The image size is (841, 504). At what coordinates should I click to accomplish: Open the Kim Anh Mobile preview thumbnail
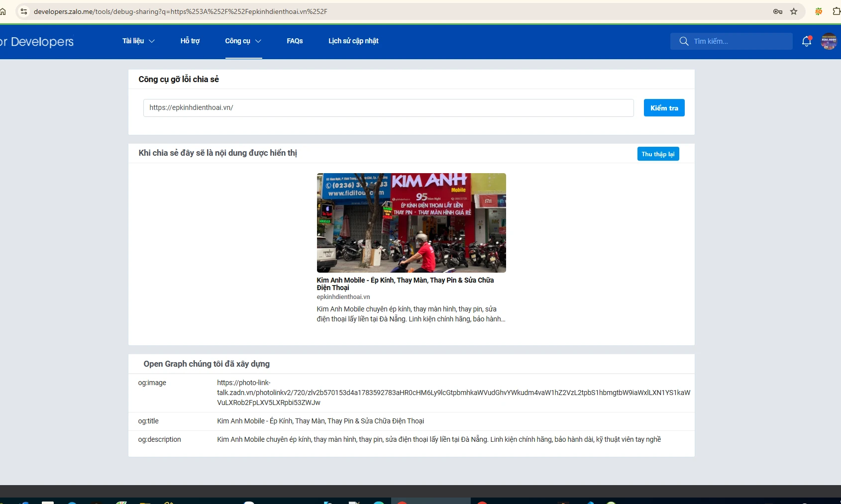point(411,223)
